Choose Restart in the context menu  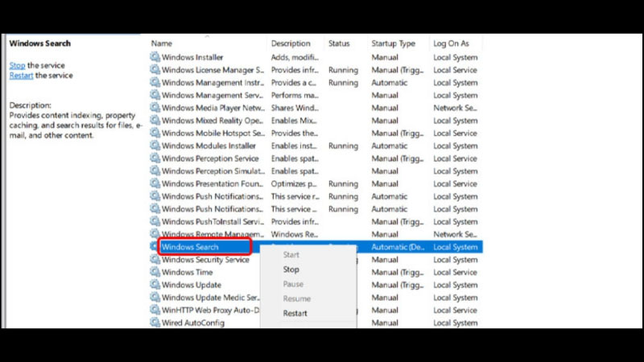tap(295, 313)
